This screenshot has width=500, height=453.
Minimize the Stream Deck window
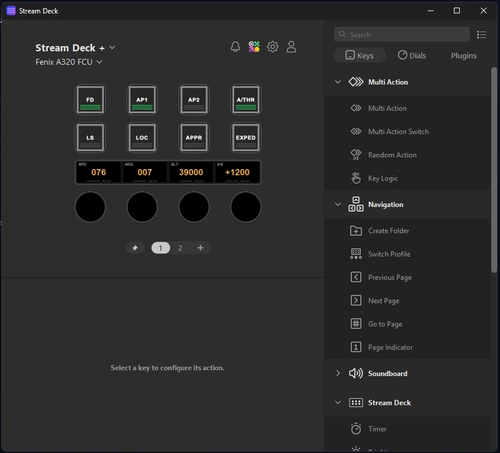[431, 11]
